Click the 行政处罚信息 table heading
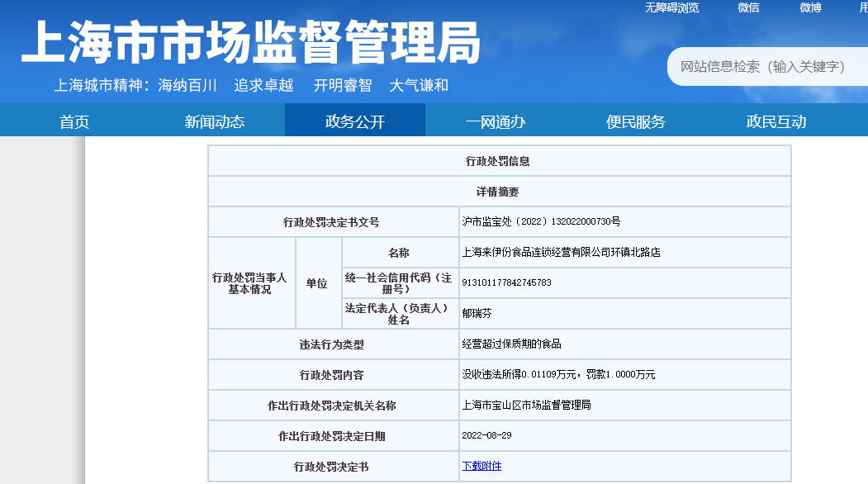 click(498, 161)
